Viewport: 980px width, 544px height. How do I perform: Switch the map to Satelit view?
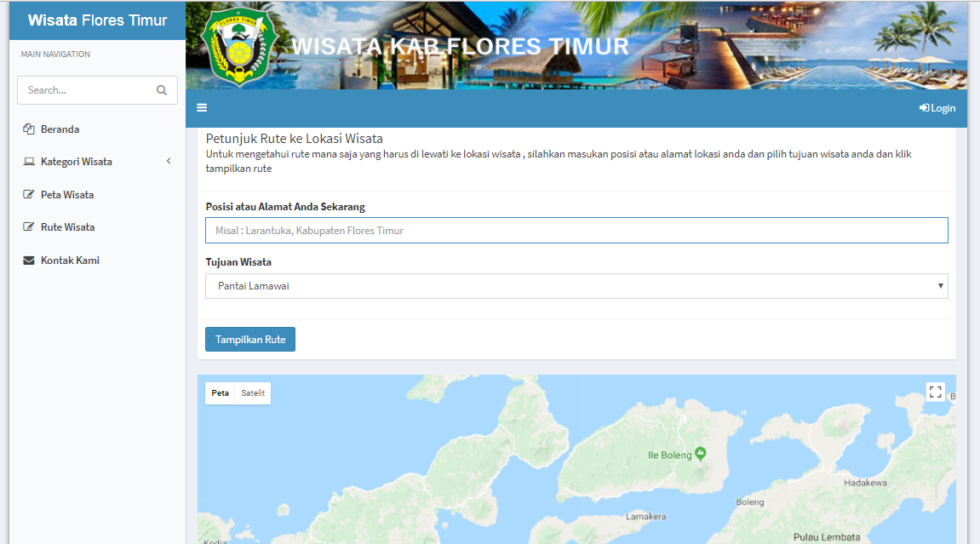click(253, 392)
